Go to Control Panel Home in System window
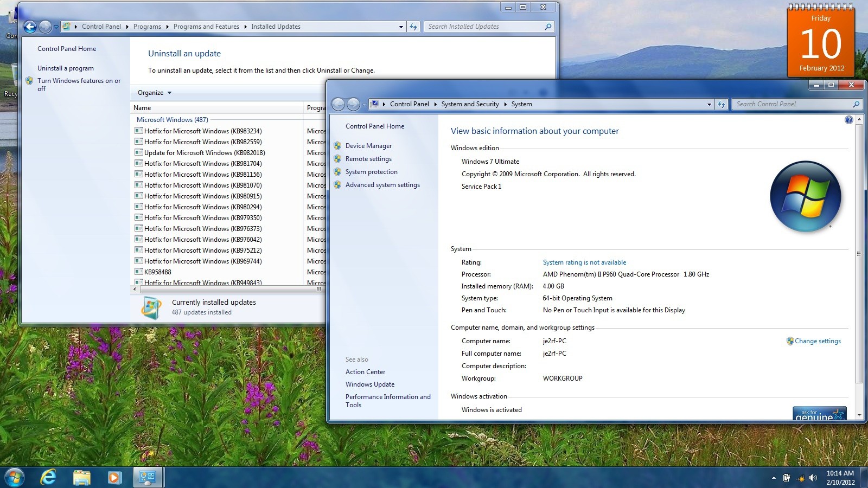The width and height of the screenshot is (868, 488). coord(375,126)
